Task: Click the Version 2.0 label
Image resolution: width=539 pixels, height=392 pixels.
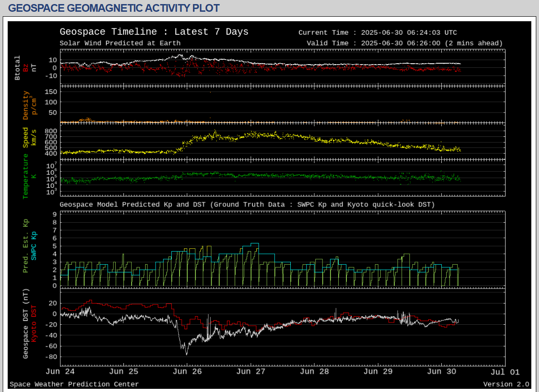Action: tap(506, 384)
